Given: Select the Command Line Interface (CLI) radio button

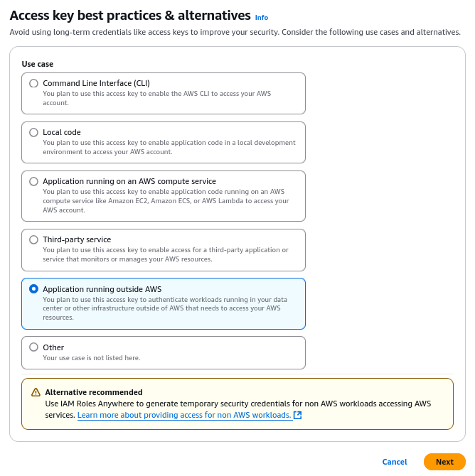Looking at the screenshot, I should coord(33,83).
